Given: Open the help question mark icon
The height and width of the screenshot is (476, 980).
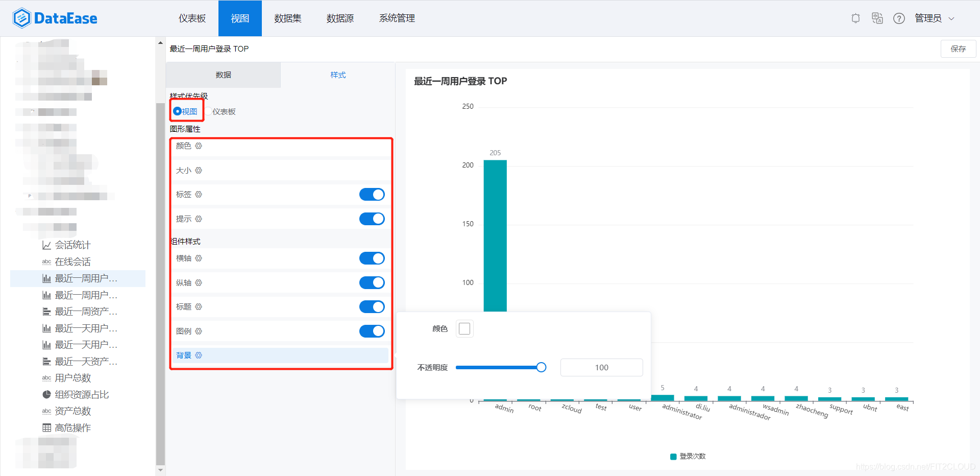Looking at the screenshot, I should pyautogui.click(x=899, y=18).
